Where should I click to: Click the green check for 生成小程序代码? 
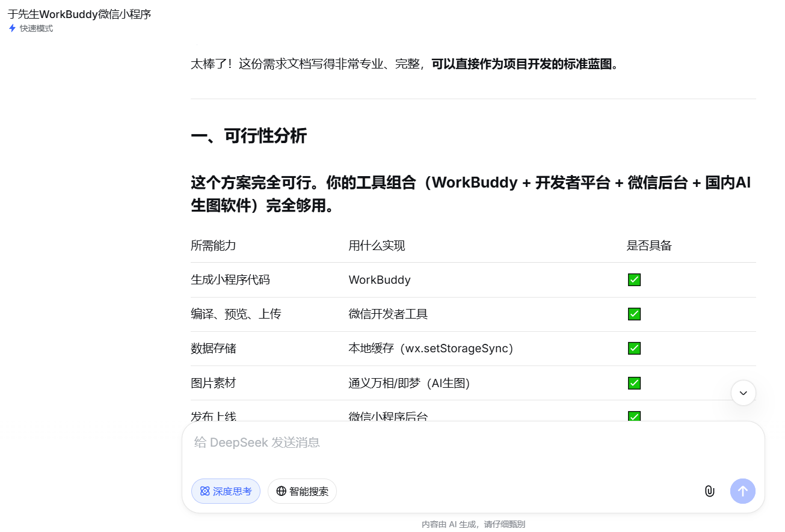634,280
